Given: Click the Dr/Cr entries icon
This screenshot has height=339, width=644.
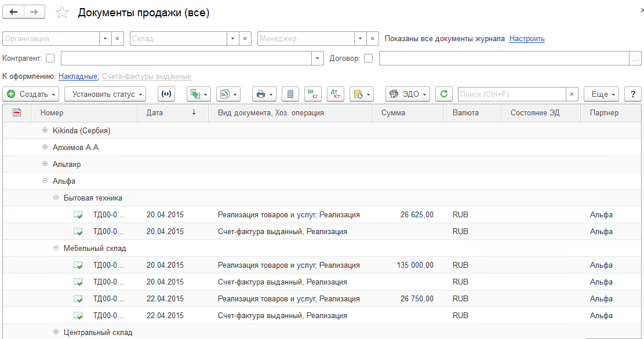Looking at the screenshot, I should pyautogui.click(x=312, y=94).
